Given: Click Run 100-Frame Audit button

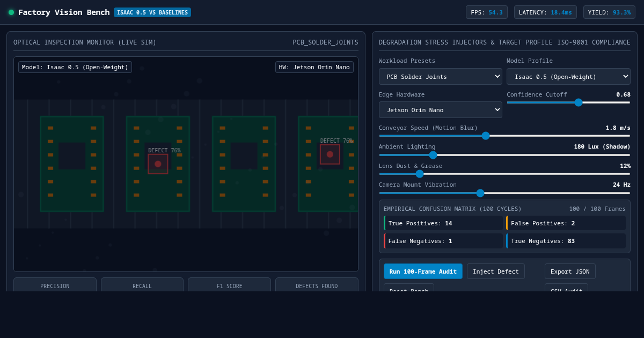Looking at the screenshot, I should coord(423,271).
